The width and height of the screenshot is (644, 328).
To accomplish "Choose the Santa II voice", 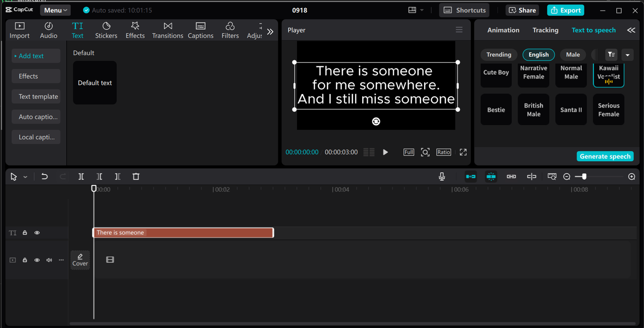I will [571, 110].
